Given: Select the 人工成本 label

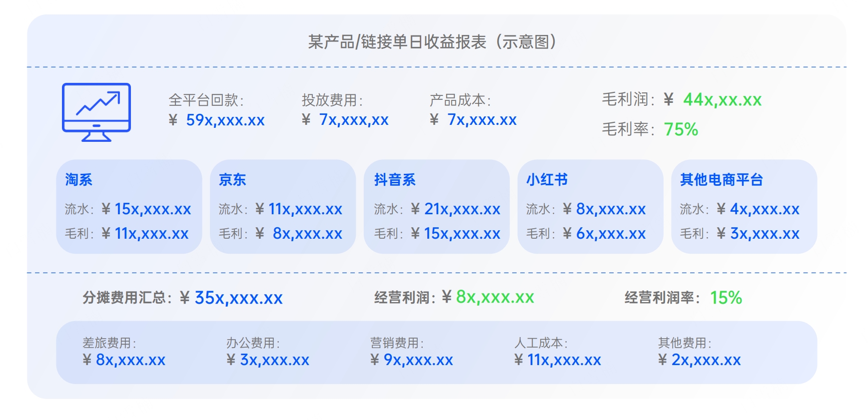Looking at the screenshot, I should click(541, 343).
